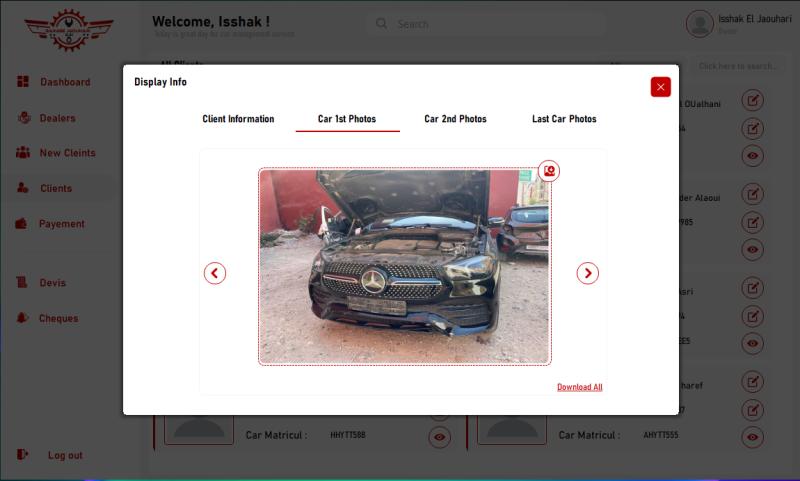Click the save-image icon on the car photo

point(549,171)
